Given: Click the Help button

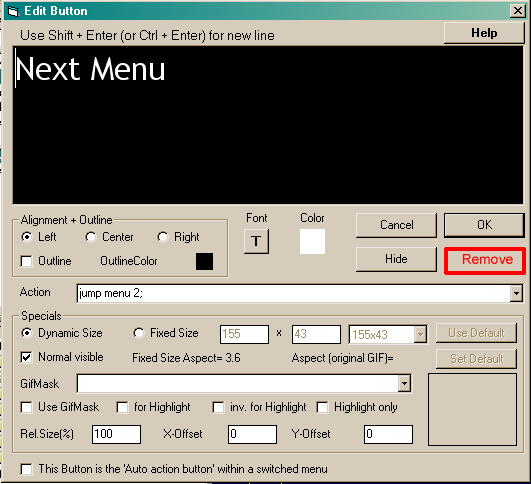Looking at the screenshot, I should 484,33.
